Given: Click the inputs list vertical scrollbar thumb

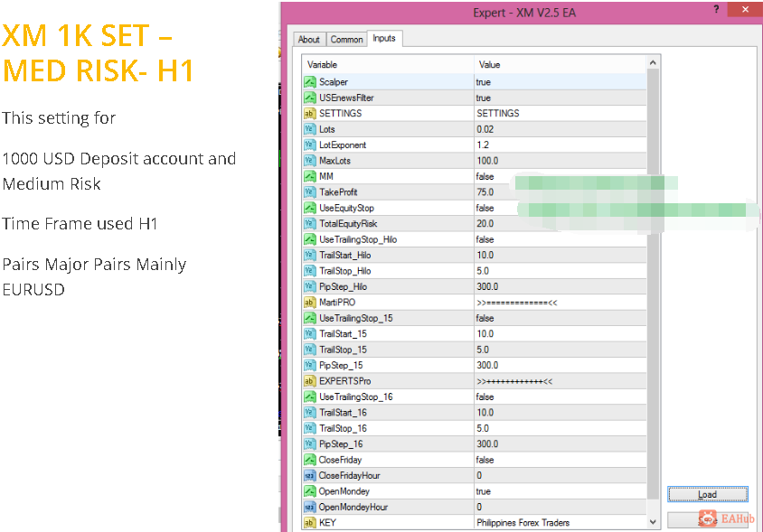Looking at the screenshot, I should coord(653,284).
